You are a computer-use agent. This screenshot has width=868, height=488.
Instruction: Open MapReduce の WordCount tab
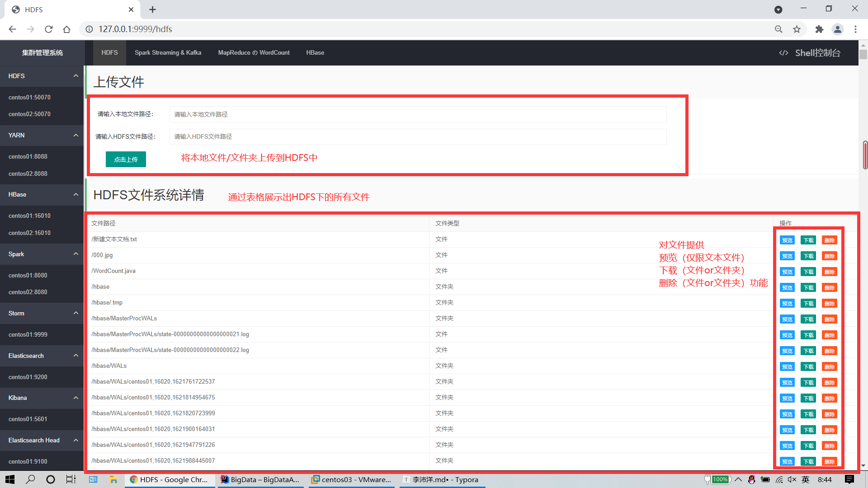(254, 53)
